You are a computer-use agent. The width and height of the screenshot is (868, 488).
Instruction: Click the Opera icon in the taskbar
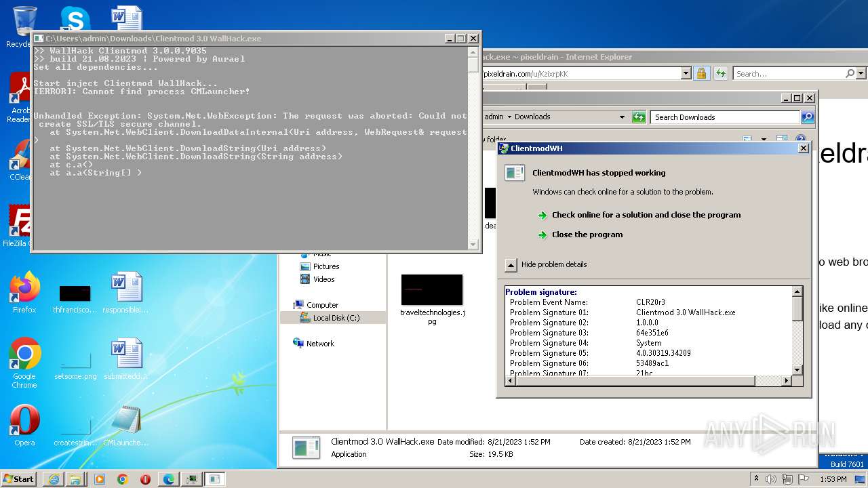[145, 479]
